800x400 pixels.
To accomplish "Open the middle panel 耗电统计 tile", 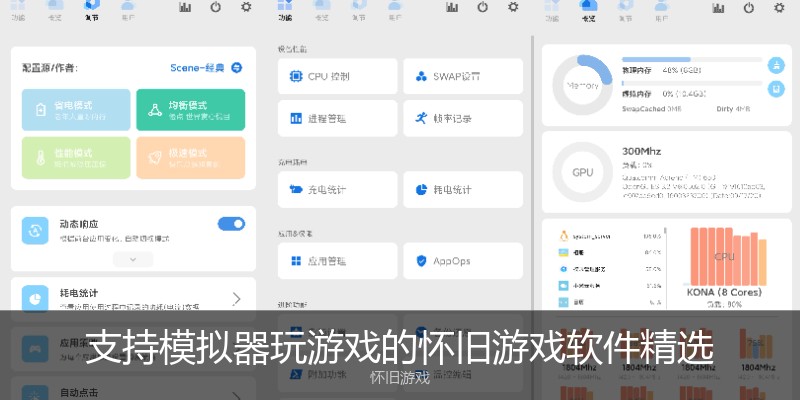I will pyautogui.click(x=463, y=190).
